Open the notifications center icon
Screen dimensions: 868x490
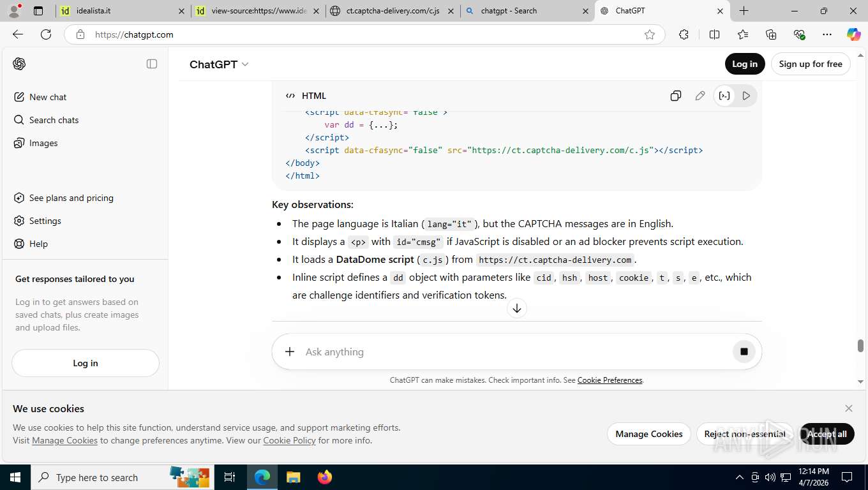847,477
